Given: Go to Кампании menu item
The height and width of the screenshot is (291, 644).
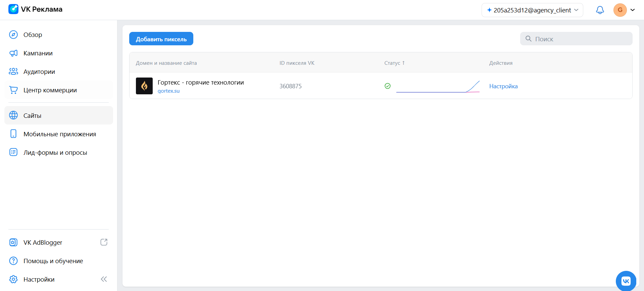Looking at the screenshot, I should [x=59, y=53].
